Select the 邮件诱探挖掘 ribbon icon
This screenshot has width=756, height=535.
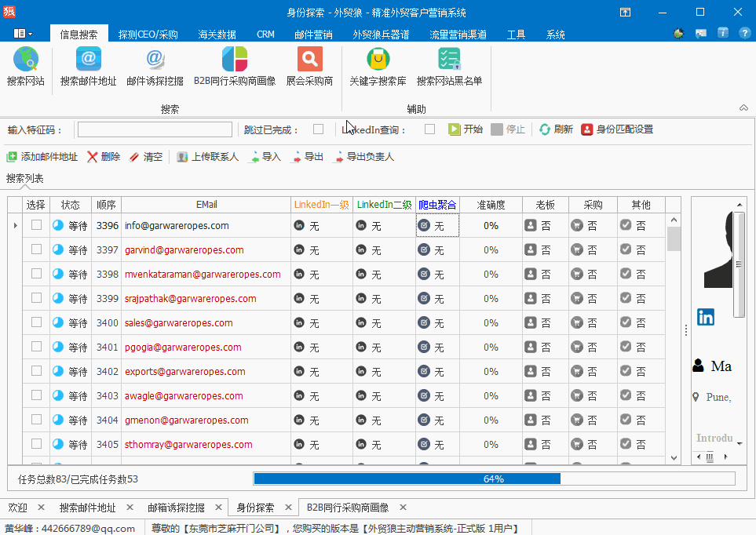155,60
